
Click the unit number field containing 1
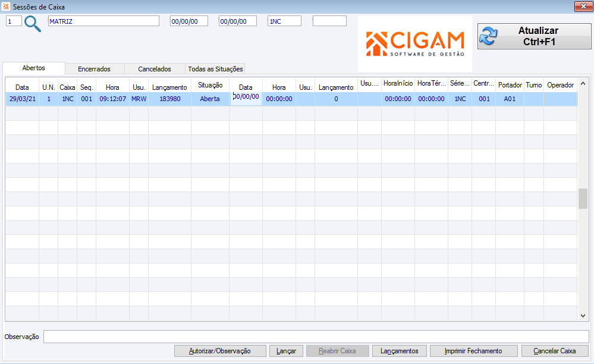tap(14, 21)
